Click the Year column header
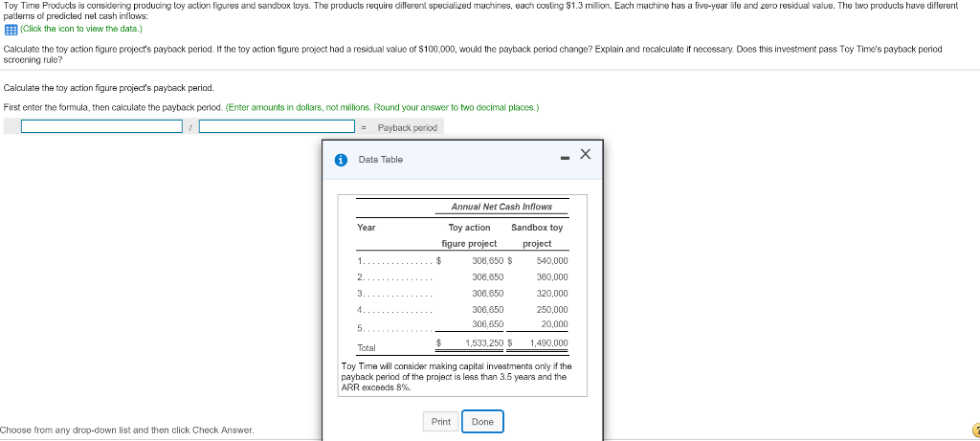Screen dimensions: 980x441 click(x=367, y=228)
